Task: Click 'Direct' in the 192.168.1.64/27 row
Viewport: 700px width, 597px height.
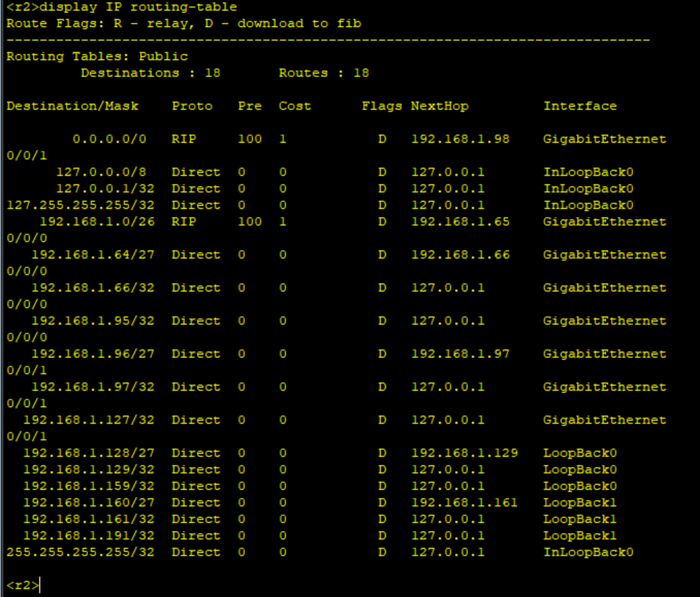Action: click(x=196, y=255)
